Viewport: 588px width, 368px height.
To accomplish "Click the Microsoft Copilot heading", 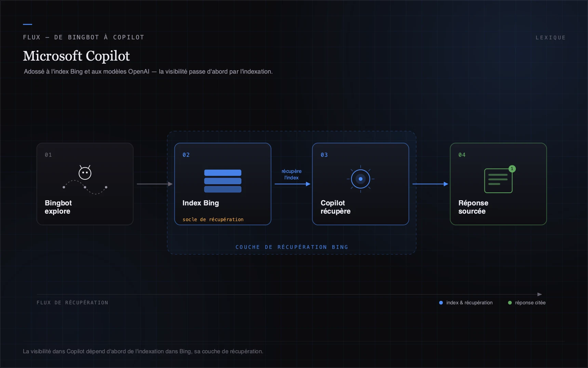I will [76, 56].
